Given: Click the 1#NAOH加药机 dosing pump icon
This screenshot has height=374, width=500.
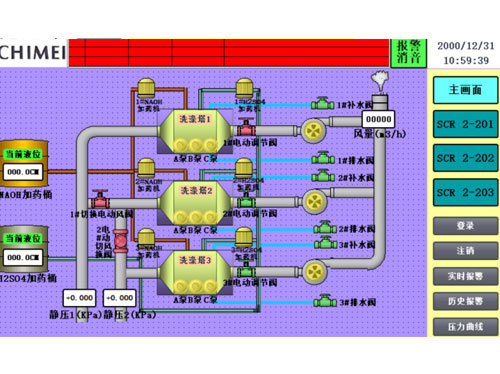Looking at the screenshot, I should pos(146,88).
